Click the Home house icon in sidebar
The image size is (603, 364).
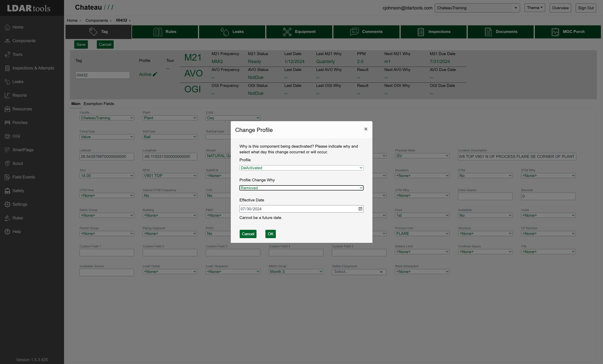(x=7, y=27)
